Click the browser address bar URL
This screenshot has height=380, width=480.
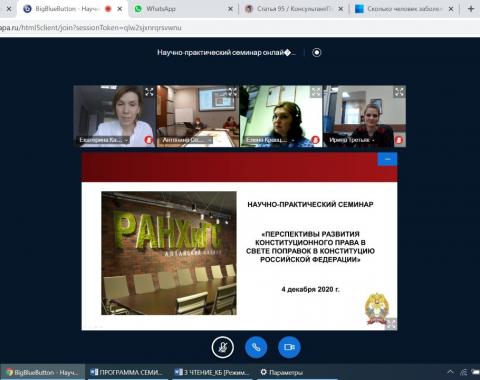point(91,28)
